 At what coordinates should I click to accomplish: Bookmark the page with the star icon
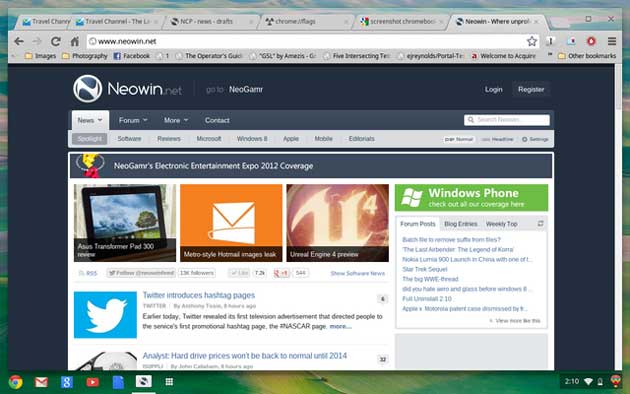(532, 41)
